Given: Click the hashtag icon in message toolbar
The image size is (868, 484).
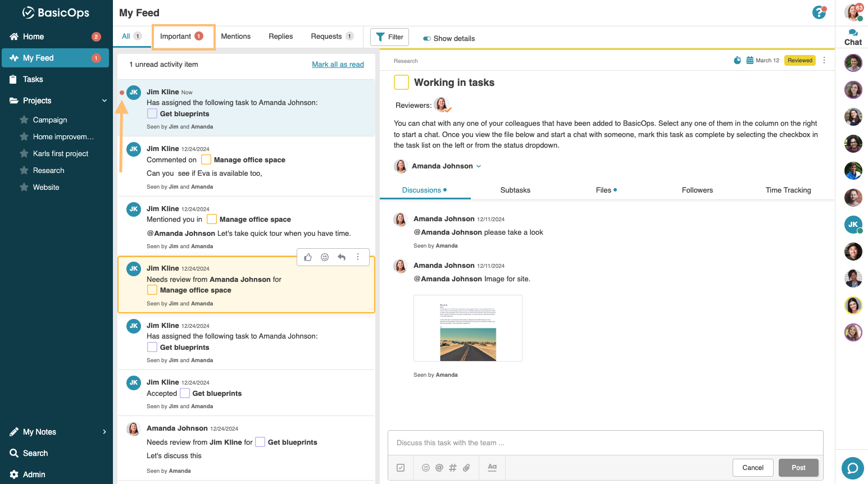Looking at the screenshot, I should [453, 468].
